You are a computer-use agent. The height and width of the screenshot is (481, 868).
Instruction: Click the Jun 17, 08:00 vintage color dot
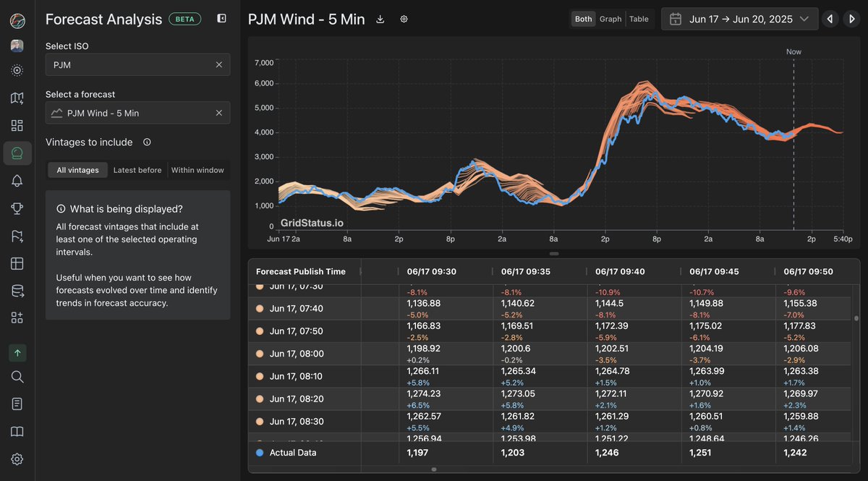(x=260, y=354)
